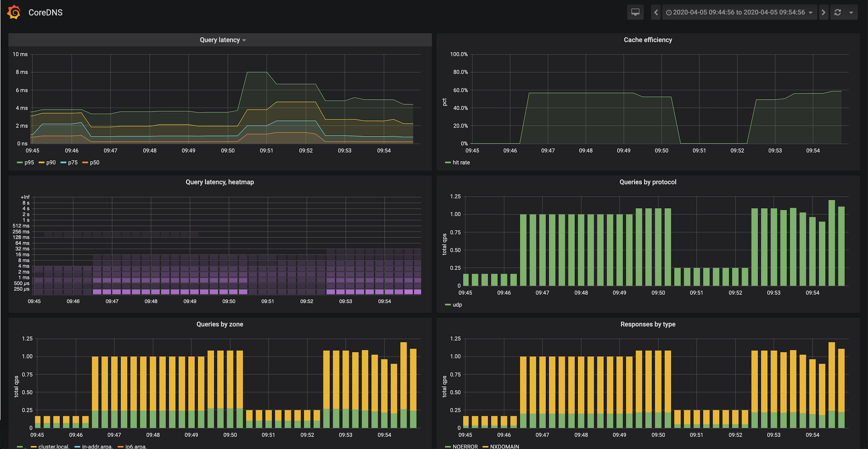
Task: Click the Query latency, heatmap panel title
Action: pyautogui.click(x=220, y=182)
